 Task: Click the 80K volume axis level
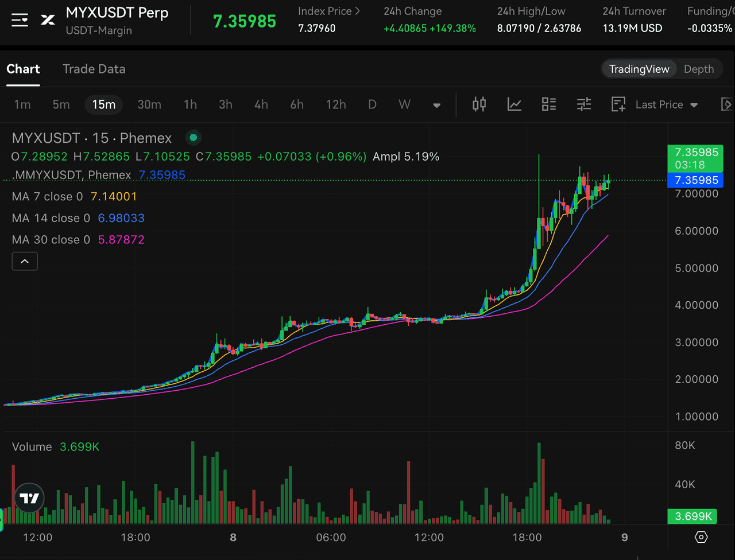pyautogui.click(x=684, y=445)
